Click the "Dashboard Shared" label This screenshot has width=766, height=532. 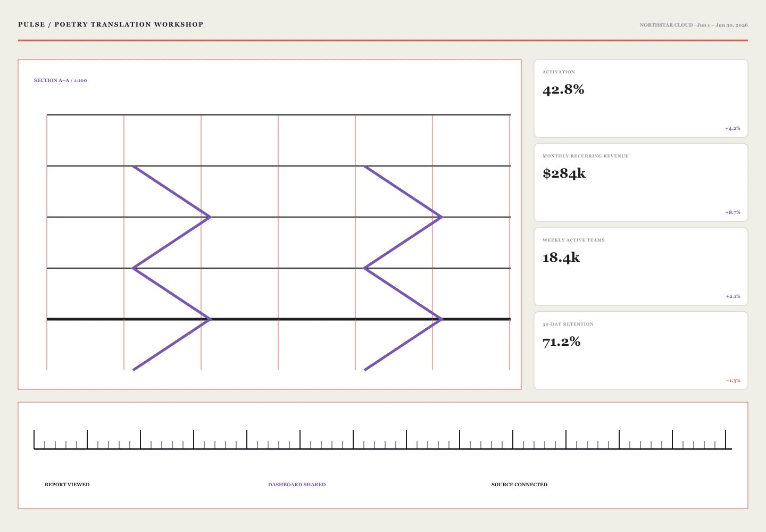click(x=297, y=485)
